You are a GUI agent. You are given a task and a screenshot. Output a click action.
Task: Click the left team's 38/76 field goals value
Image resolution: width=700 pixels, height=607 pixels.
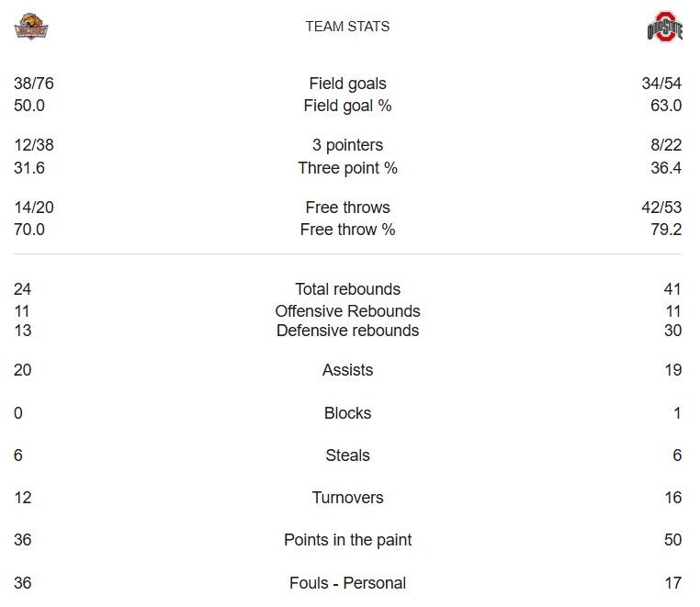[x=34, y=84]
